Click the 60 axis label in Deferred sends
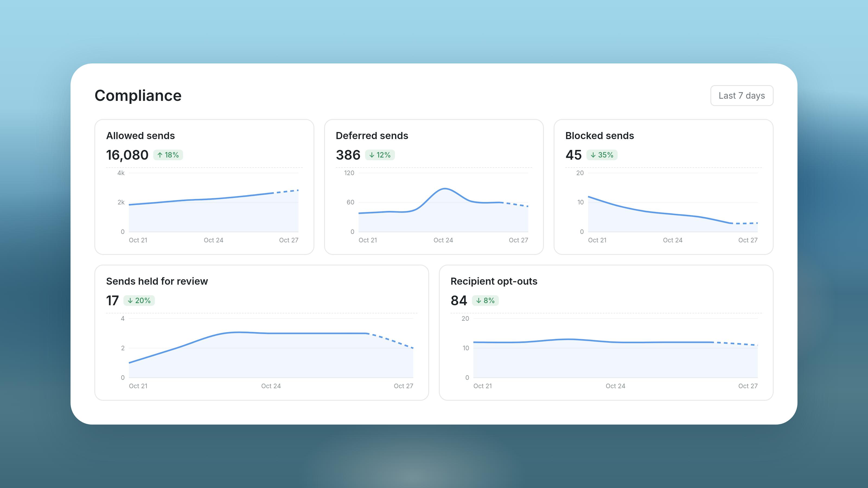This screenshot has height=488, width=868. point(350,203)
